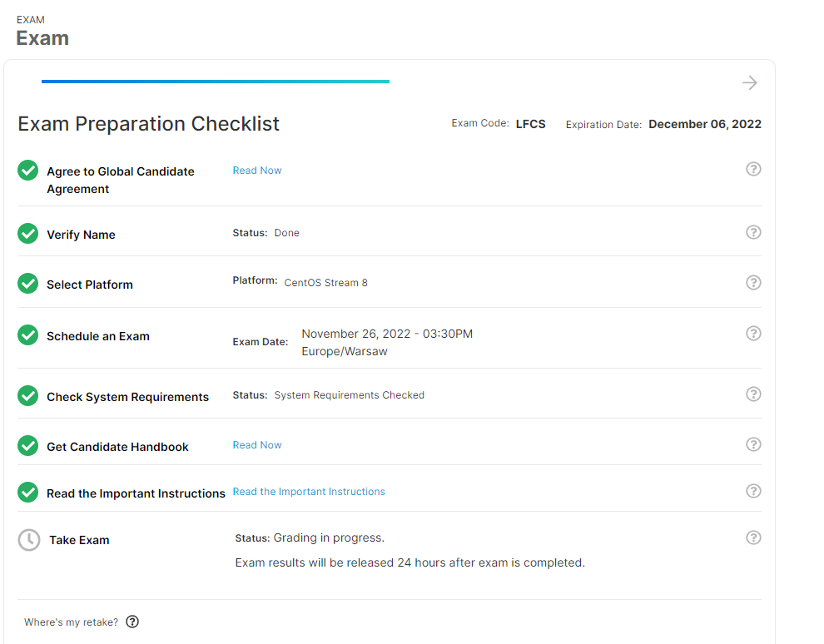Click green checkmark beside Verify Name
824x644 pixels.
(27, 234)
